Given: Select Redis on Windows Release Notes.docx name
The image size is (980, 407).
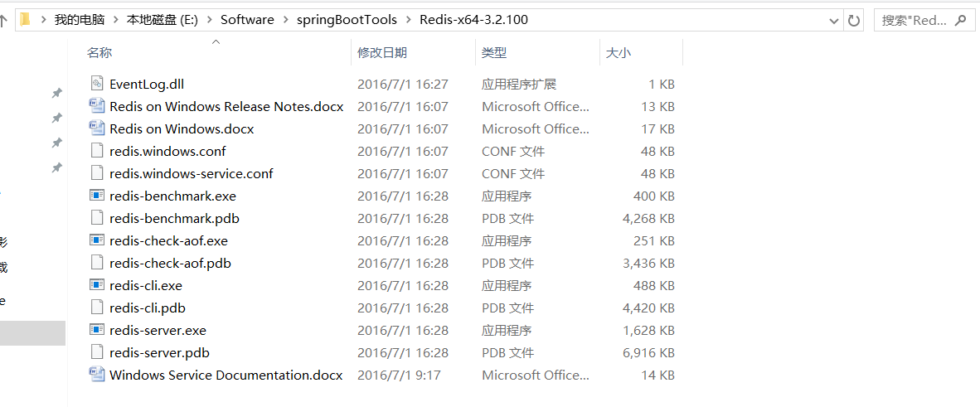Looking at the screenshot, I should (226, 106).
